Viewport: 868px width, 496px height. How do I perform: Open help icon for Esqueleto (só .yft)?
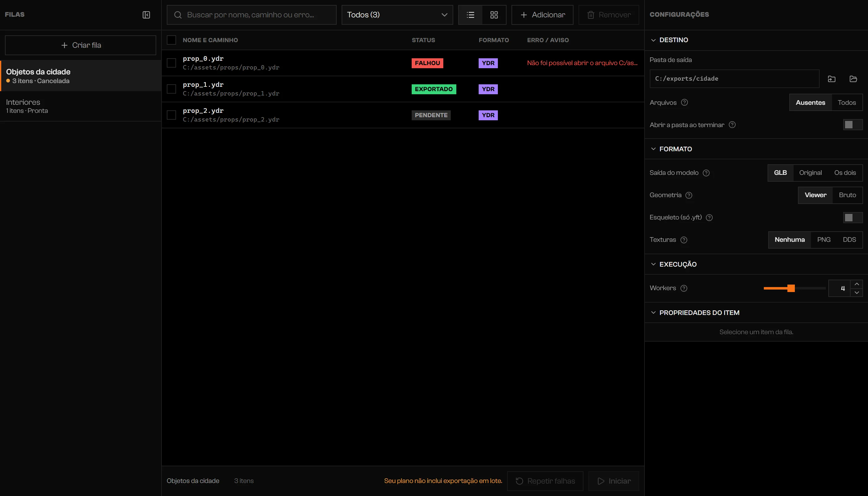709,217
